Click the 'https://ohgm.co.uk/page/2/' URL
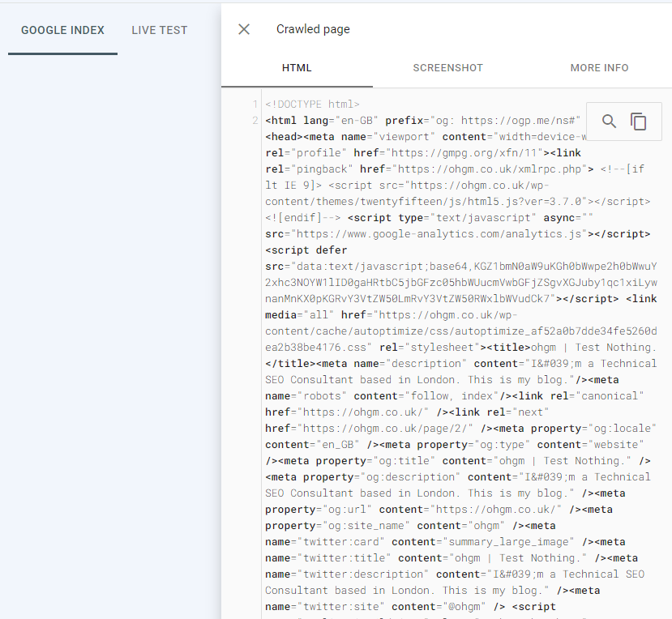 click(385, 429)
